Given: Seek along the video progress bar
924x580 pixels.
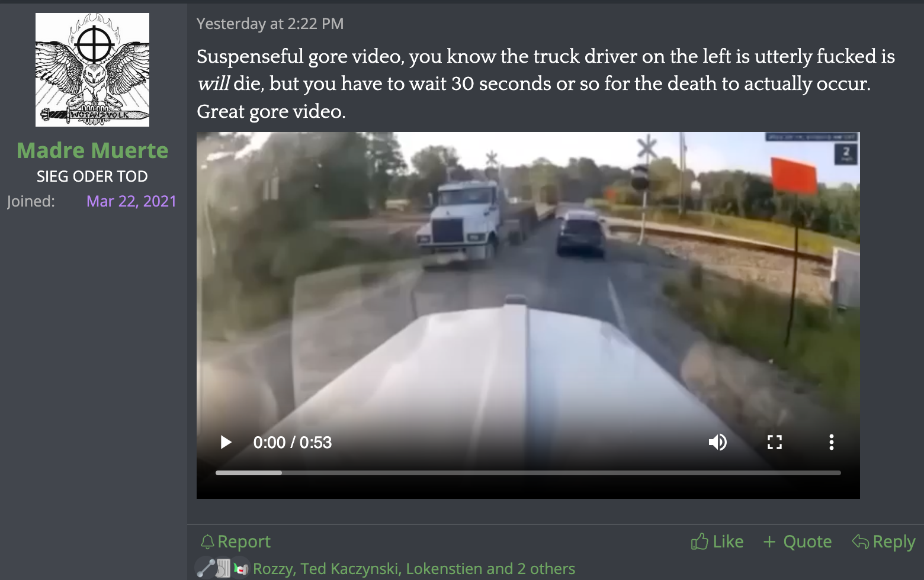Looking at the screenshot, I should (x=528, y=473).
